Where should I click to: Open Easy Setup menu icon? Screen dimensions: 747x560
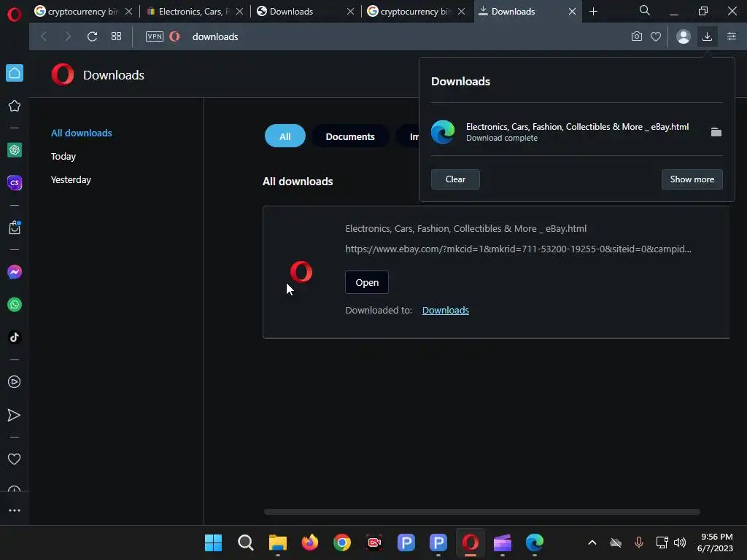tap(732, 36)
